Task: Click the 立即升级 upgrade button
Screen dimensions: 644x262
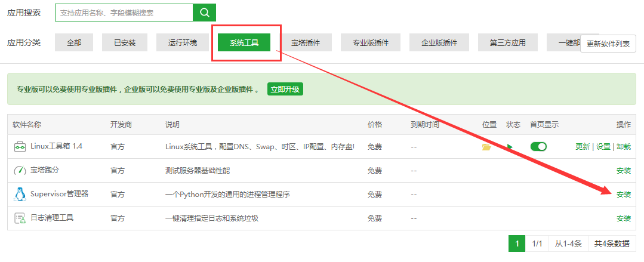Action: pos(285,89)
